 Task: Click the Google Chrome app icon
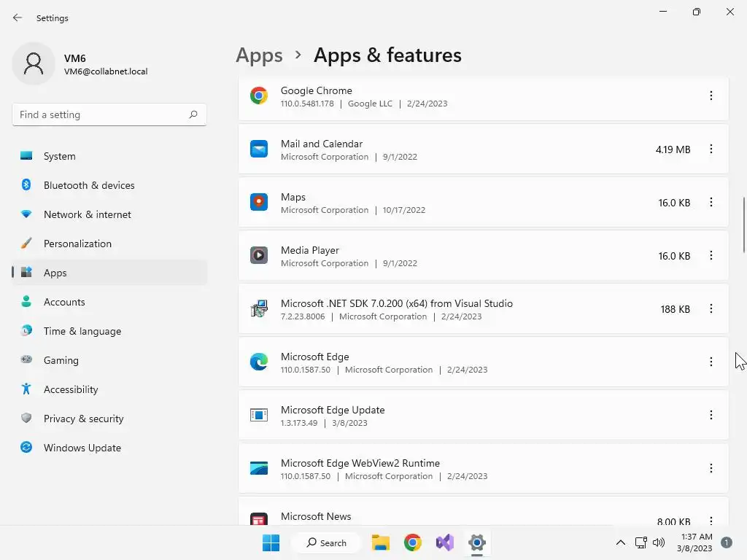[x=259, y=96]
